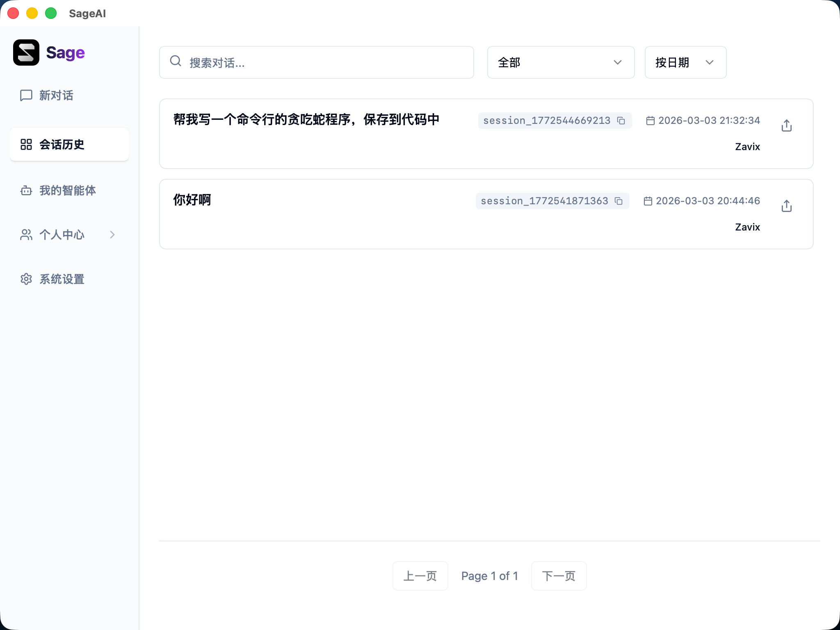Copy session_1772541871363 with its copy icon
The height and width of the screenshot is (630, 840).
click(618, 201)
